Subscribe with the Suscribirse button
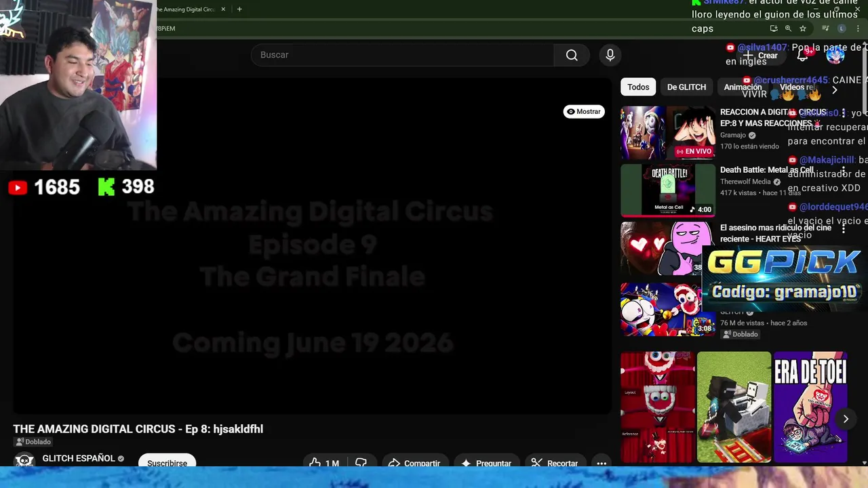Viewport: 868px width, 488px height. point(167,463)
